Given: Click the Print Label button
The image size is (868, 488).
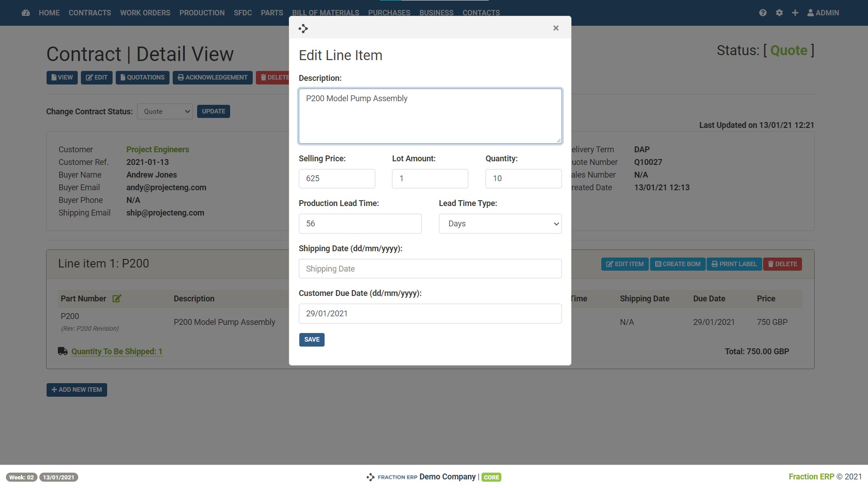Looking at the screenshot, I should (x=734, y=264).
